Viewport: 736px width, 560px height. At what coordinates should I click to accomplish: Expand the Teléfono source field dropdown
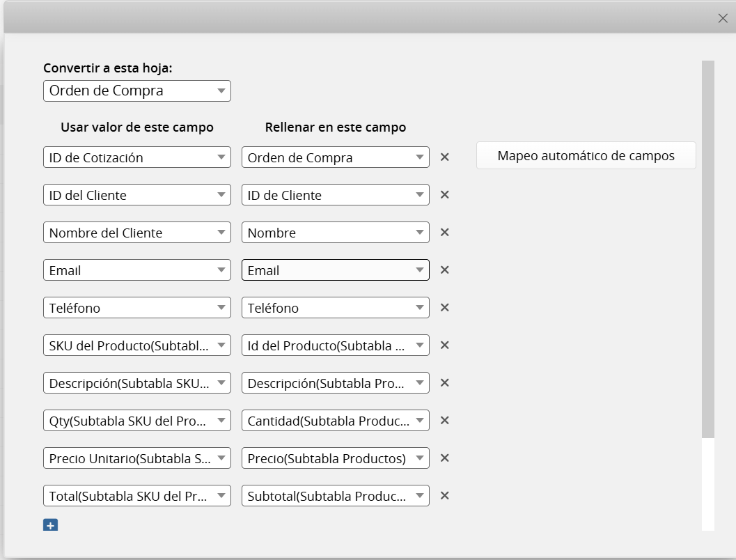[x=136, y=308]
